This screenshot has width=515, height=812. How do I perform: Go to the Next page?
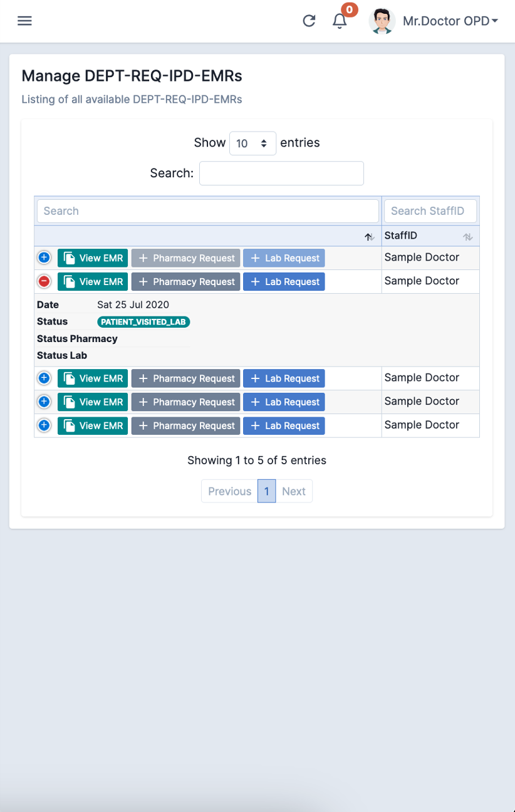(x=294, y=491)
